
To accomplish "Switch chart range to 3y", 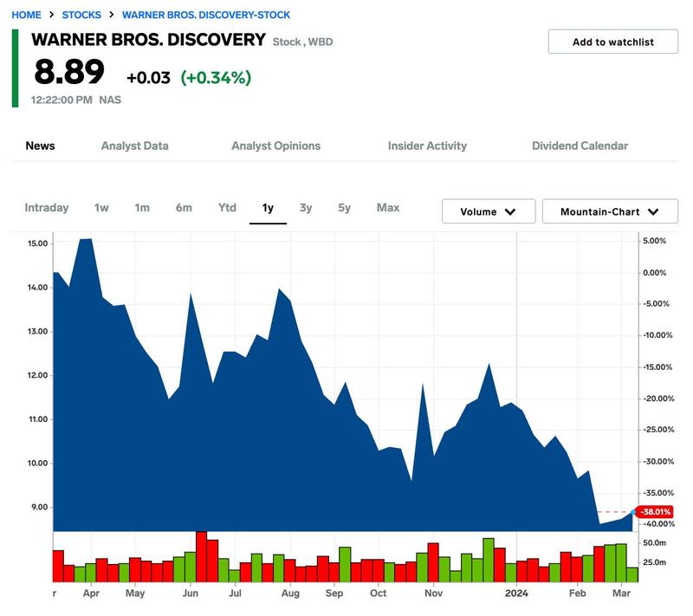I will 306,208.
